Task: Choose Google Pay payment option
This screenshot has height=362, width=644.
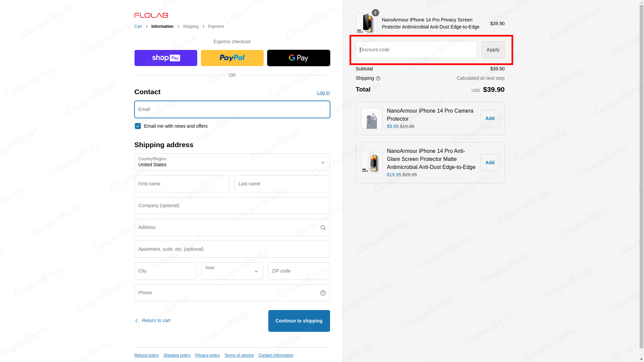Action: click(x=298, y=58)
